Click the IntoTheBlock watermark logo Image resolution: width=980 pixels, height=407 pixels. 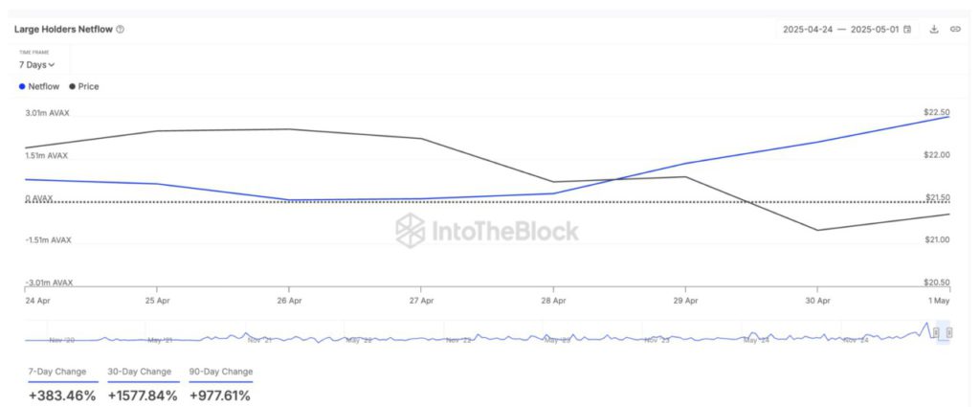coord(488,231)
